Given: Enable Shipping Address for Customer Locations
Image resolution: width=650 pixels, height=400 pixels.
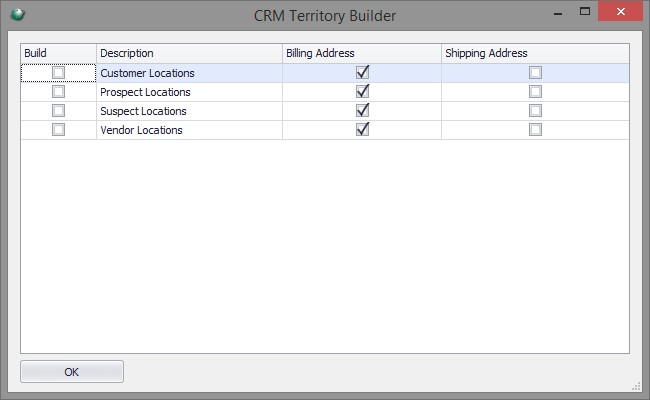Looking at the screenshot, I should click(535, 73).
